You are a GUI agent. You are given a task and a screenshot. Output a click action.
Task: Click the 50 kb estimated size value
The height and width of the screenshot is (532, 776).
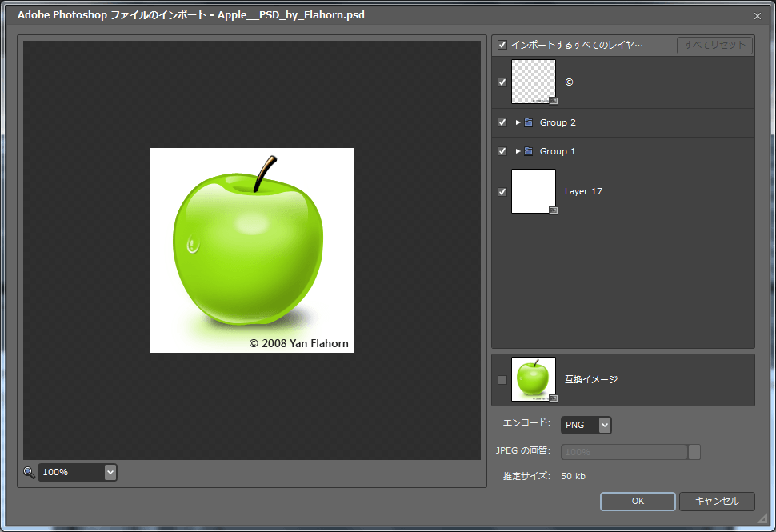[x=573, y=476]
